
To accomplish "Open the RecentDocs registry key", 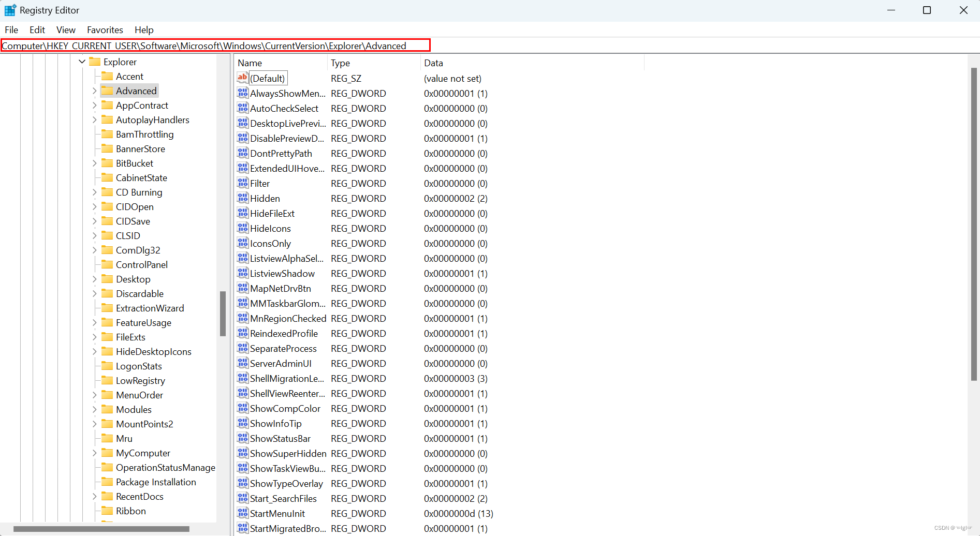I will [x=140, y=497].
